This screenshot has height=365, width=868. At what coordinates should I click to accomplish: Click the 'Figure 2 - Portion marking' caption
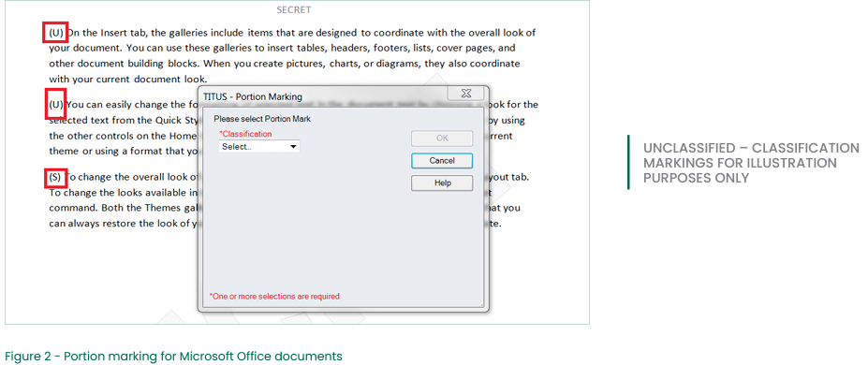(x=173, y=357)
